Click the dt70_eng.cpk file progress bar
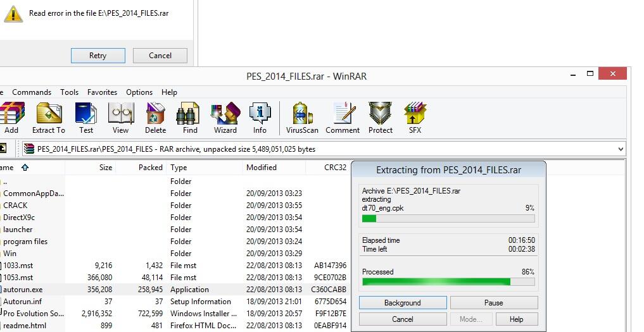The height and width of the screenshot is (332, 644). pos(448,219)
